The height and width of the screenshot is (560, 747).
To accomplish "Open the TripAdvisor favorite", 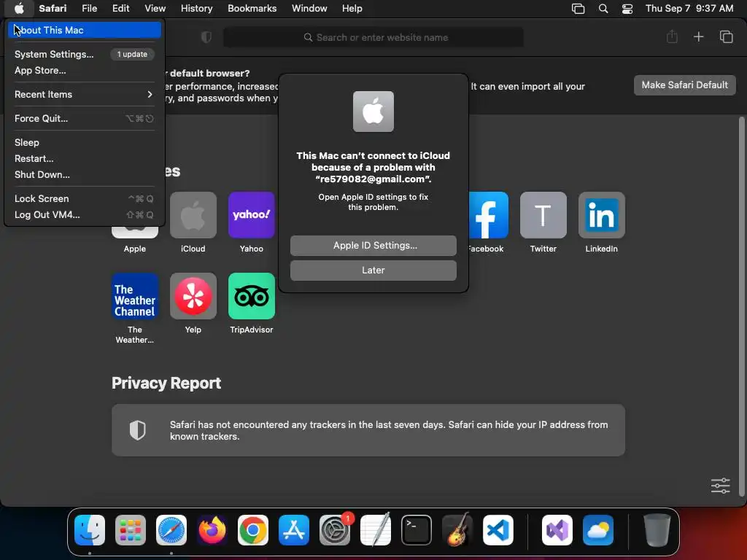I will [252, 296].
